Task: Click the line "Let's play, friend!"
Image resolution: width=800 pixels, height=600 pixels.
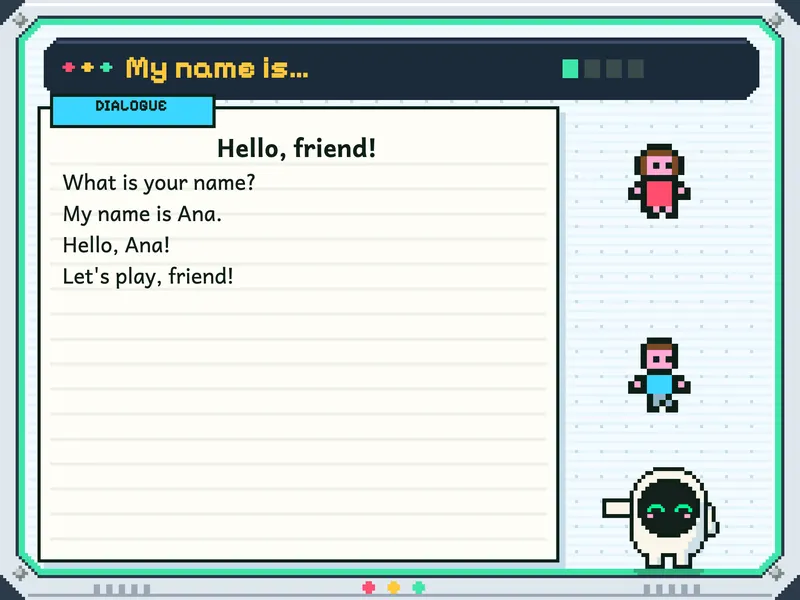Action: [148, 277]
